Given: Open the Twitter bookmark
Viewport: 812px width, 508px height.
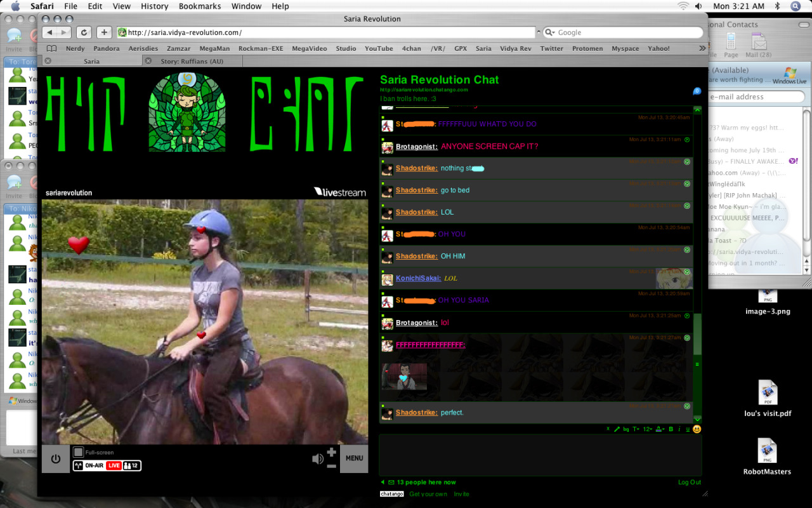Looking at the screenshot, I should 551,48.
